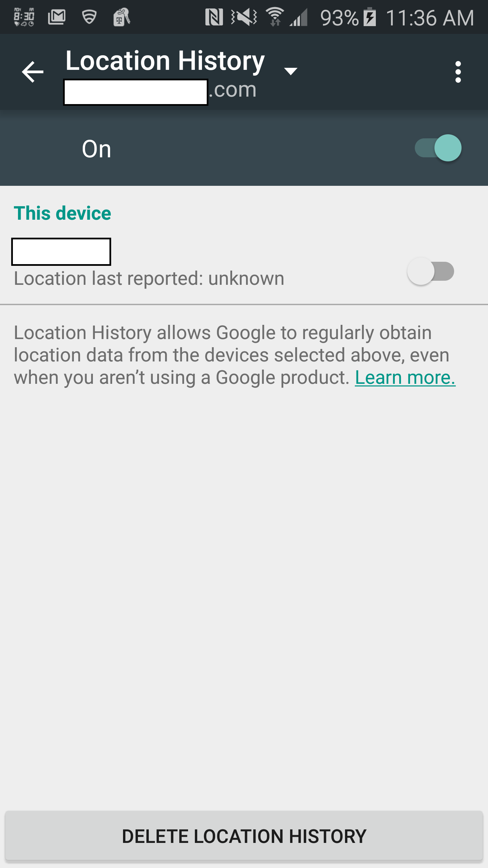Tap the vibrate mute status icon
The image size is (488, 868).
tap(244, 17)
